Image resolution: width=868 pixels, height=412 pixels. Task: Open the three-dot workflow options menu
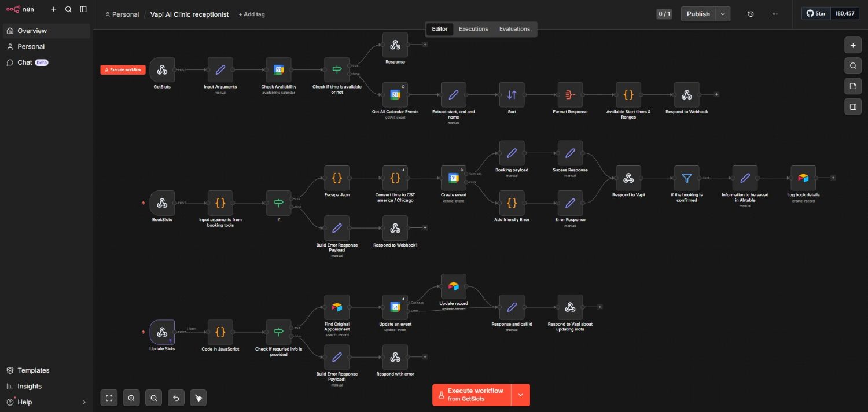pyautogui.click(x=775, y=14)
